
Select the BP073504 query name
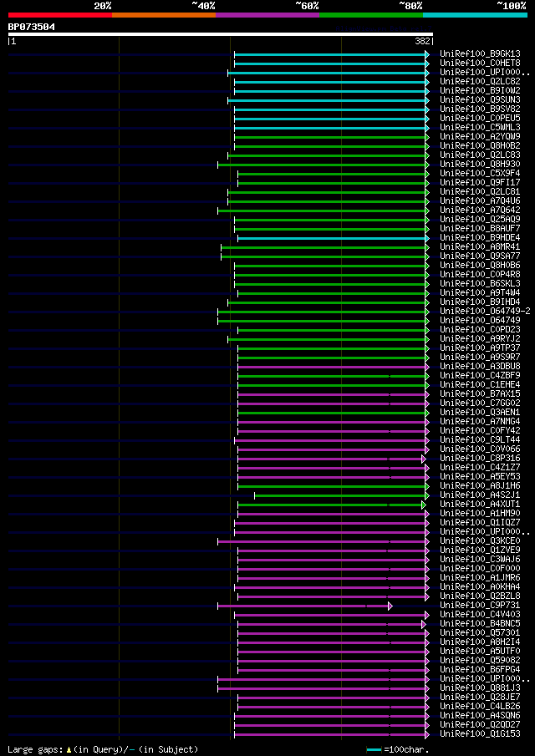(32, 27)
